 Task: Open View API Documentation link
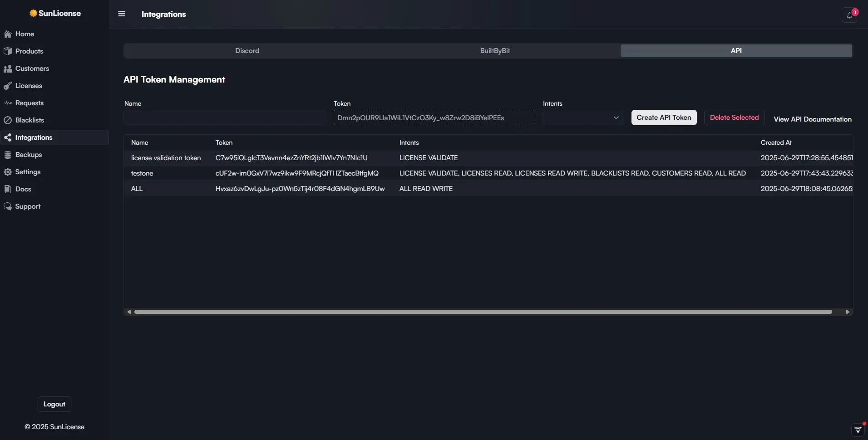[x=813, y=119]
